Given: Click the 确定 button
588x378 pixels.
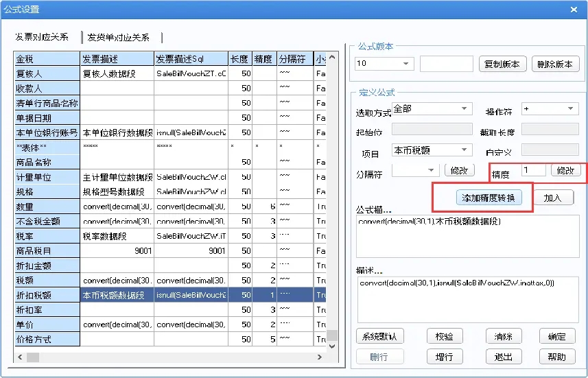Looking at the screenshot, I should click(x=557, y=336).
